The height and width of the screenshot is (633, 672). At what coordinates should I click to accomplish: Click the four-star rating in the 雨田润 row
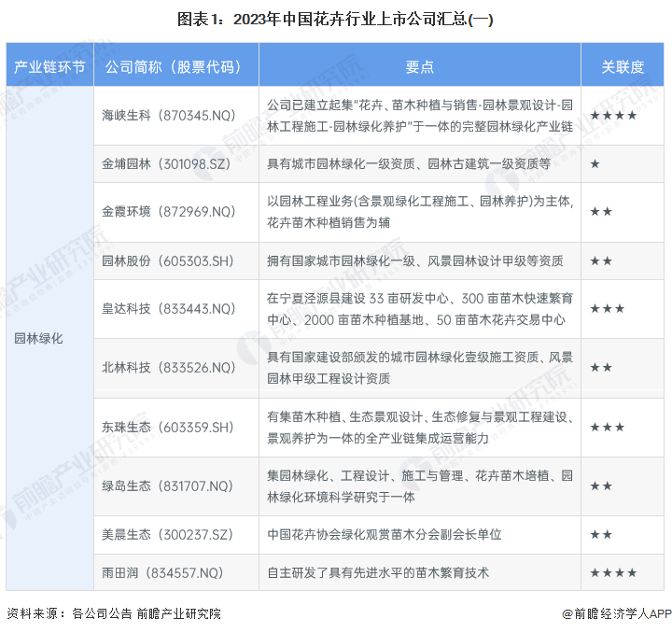[613, 572]
